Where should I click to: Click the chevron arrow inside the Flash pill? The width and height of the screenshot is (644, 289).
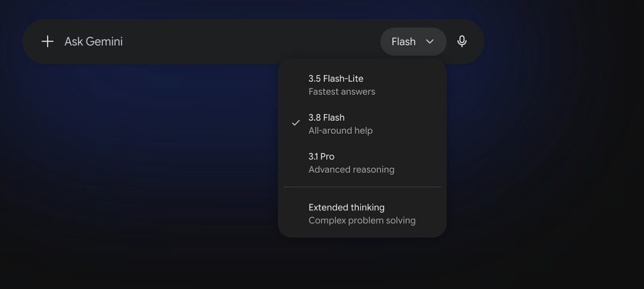pos(429,42)
